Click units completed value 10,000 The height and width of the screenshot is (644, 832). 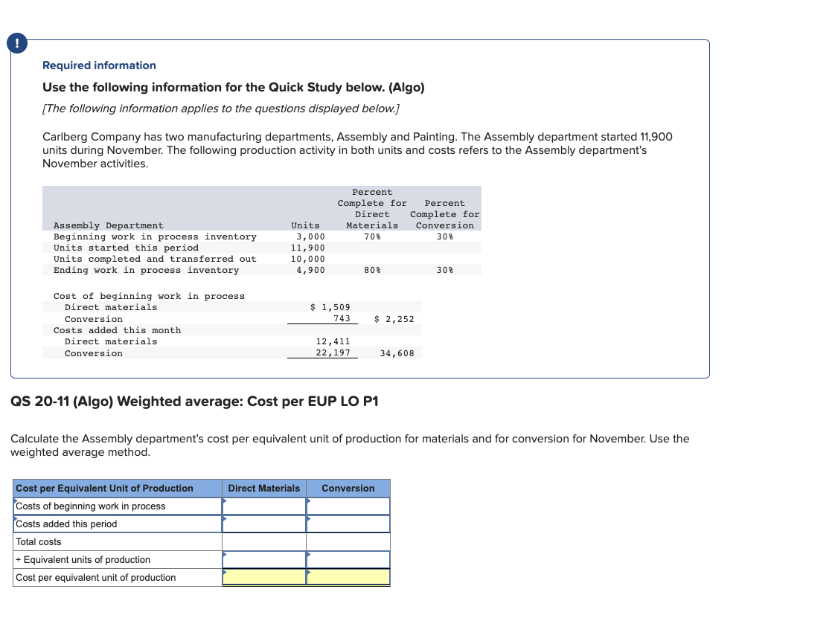click(308, 259)
